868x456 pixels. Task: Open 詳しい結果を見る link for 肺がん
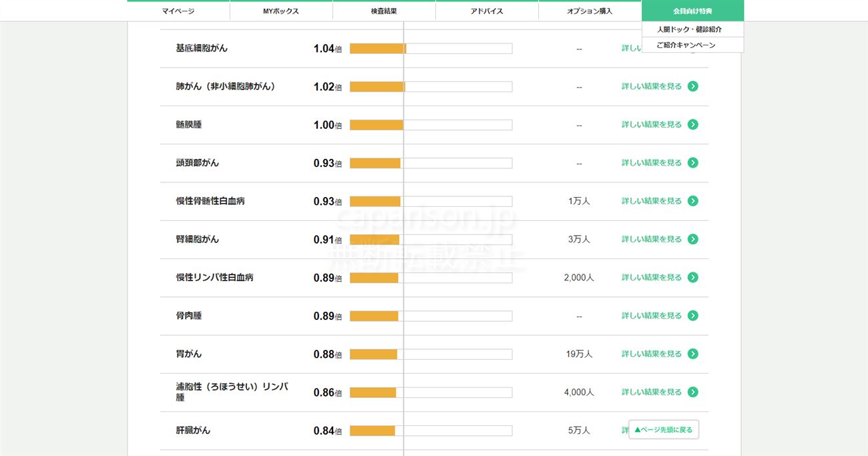pos(652,86)
